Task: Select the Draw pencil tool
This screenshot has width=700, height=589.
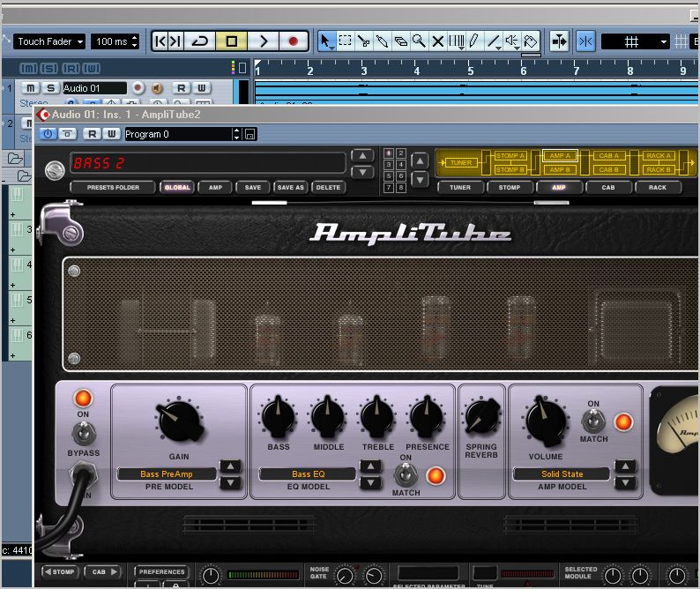Action: coord(474,41)
